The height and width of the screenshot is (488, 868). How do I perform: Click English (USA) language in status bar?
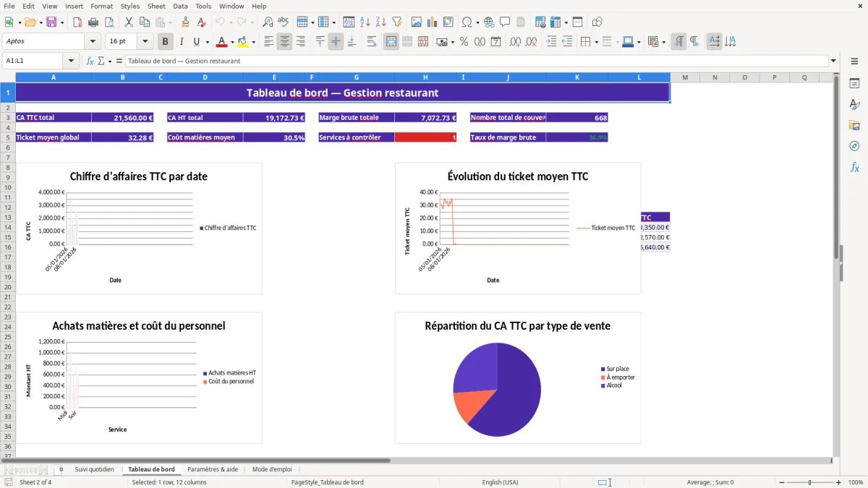[x=501, y=482]
